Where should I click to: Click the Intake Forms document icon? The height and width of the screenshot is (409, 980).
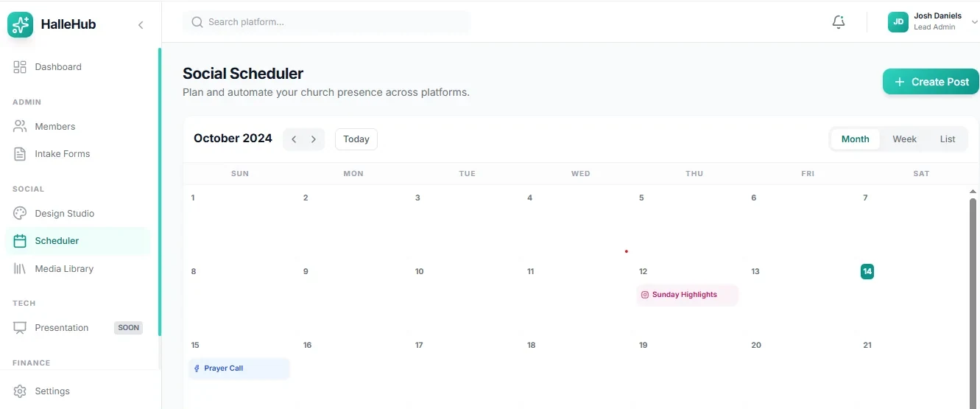pos(20,154)
